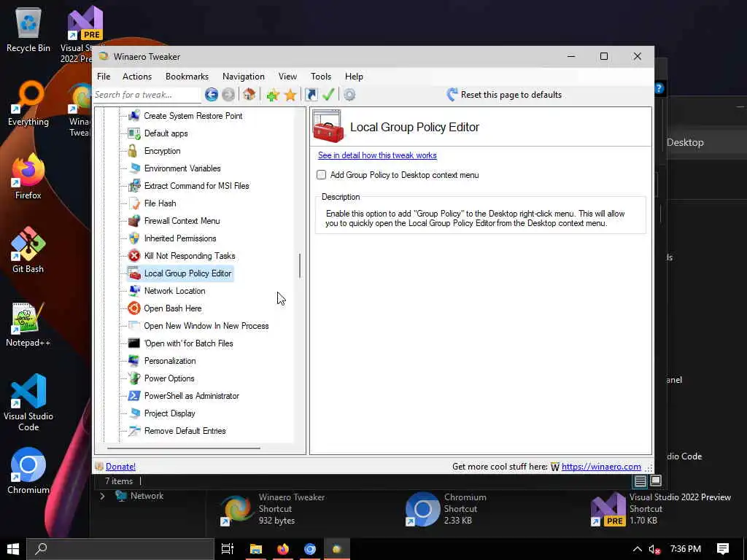Viewport: 747px width, 560px height.
Task: Open bookmarks with the yellow star icon
Action: [290, 95]
